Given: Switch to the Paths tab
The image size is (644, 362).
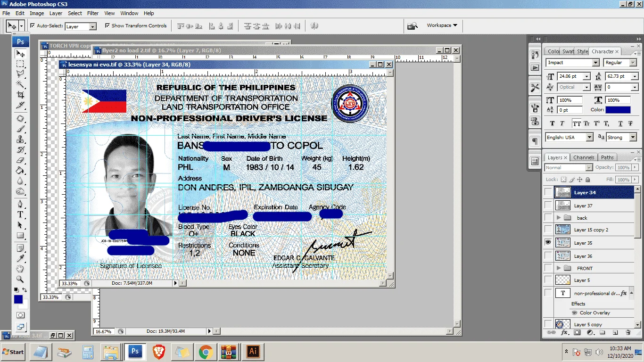Looking at the screenshot, I should pos(607,157).
